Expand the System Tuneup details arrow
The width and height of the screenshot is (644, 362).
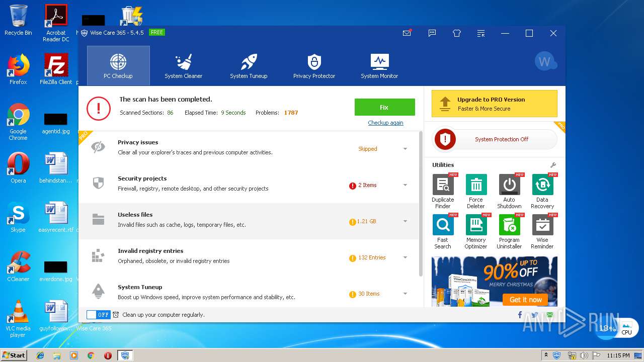(405, 294)
